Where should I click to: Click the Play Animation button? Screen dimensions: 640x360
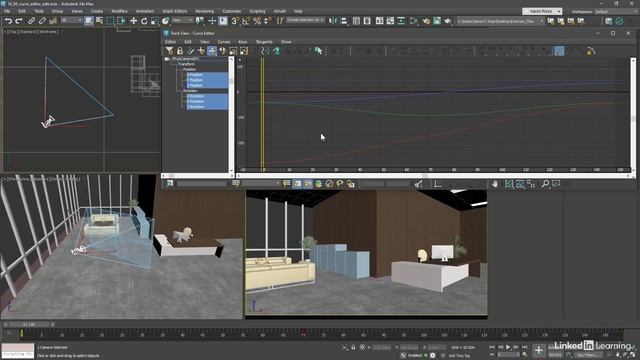pos(508,347)
